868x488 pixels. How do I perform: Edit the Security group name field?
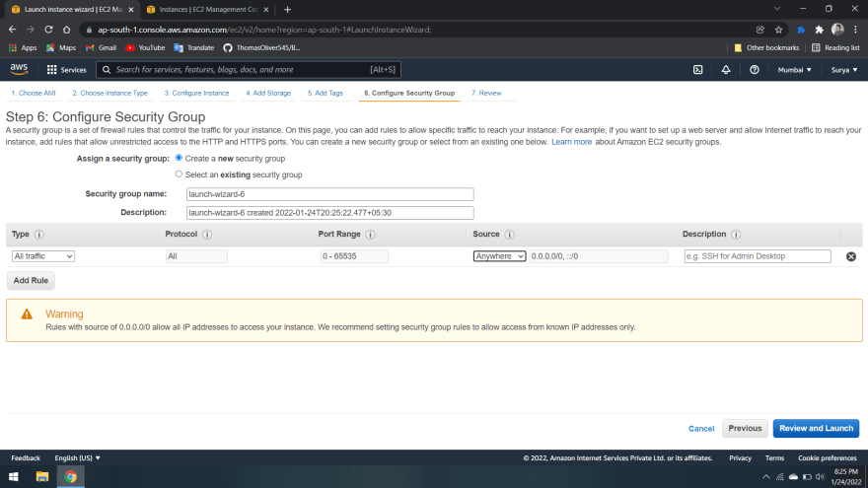(x=329, y=194)
